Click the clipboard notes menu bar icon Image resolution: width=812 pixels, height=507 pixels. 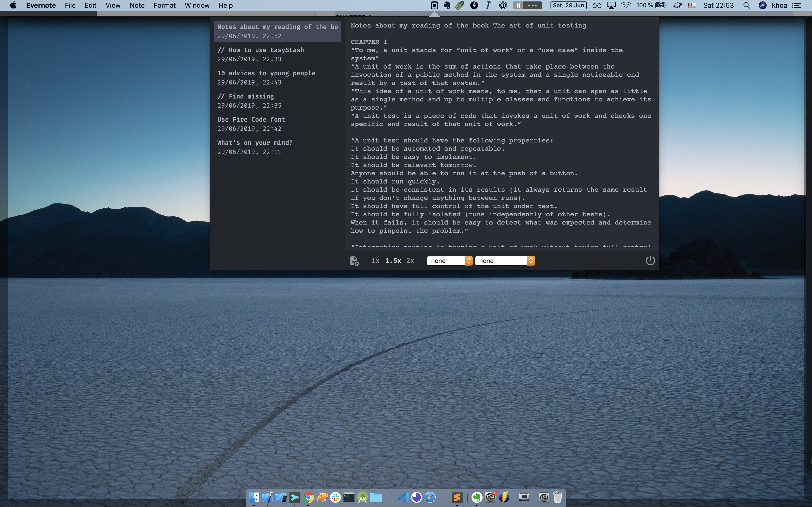pos(434,5)
